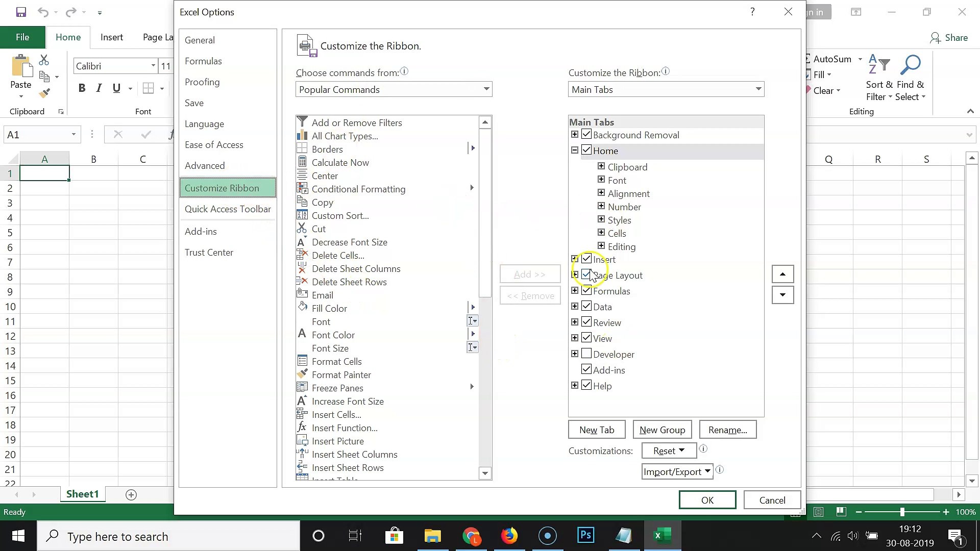Toggle Underline formatting in ribbon
The width and height of the screenshot is (980, 551).
pos(116,88)
